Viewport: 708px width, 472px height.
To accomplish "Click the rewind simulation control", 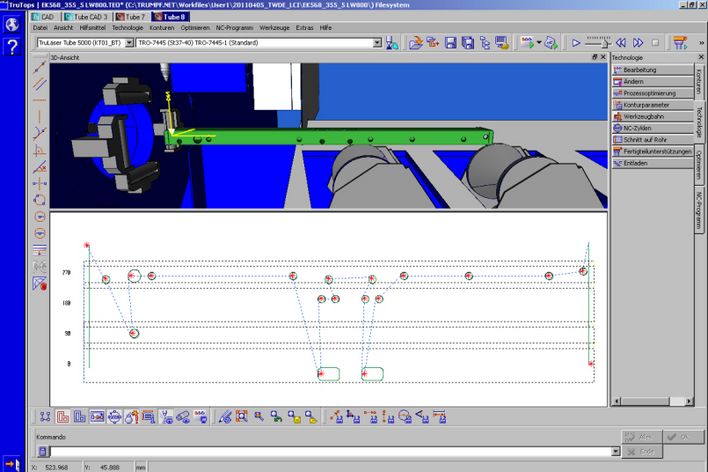I will coord(622,43).
